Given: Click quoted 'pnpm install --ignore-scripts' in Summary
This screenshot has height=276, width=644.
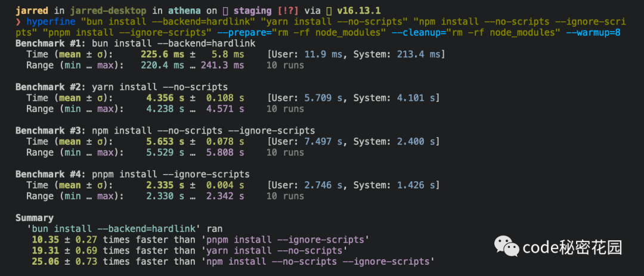Looking at the screenshot, I should (285, 240).
